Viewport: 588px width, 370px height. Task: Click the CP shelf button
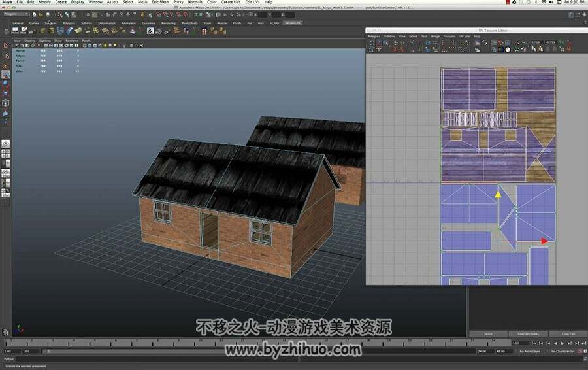[167, 31]
